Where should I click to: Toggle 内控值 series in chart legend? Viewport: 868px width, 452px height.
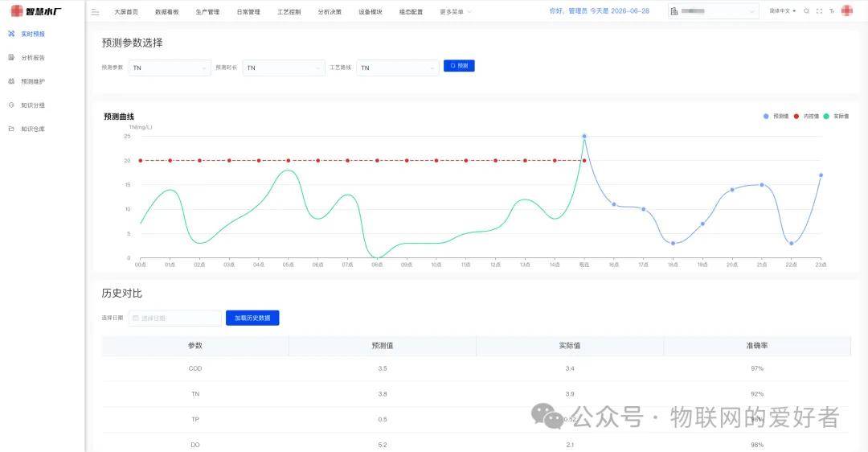point(807,117)
